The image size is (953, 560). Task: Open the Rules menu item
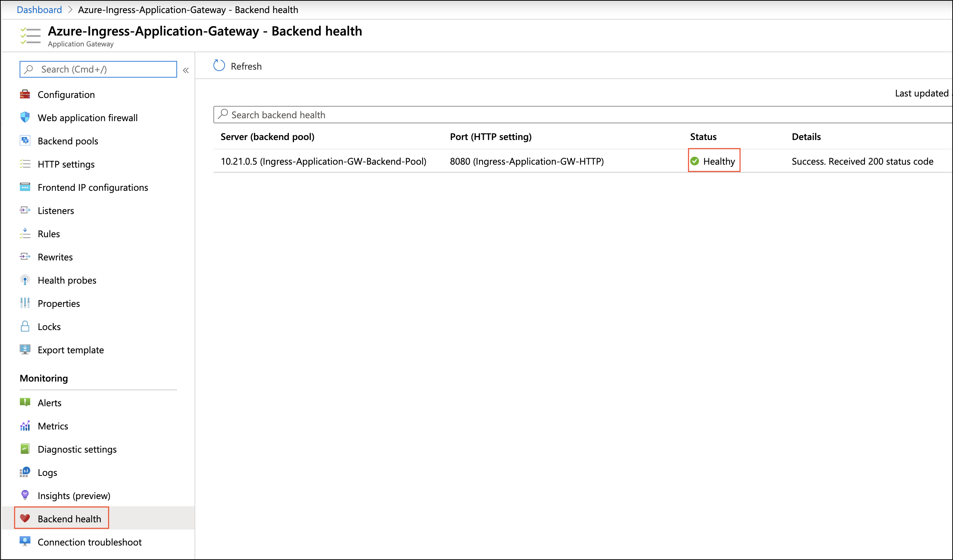click(x=48, y=234)
